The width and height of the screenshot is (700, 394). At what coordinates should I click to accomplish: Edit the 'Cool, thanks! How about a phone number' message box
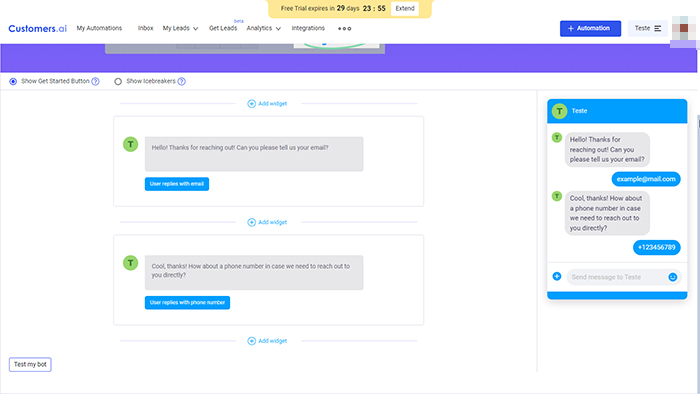point(254,273)
